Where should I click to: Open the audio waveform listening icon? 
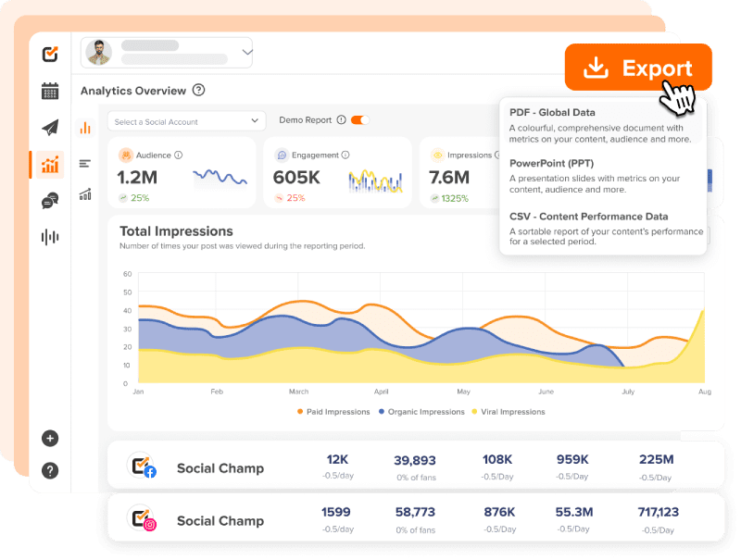click(50, 237)
